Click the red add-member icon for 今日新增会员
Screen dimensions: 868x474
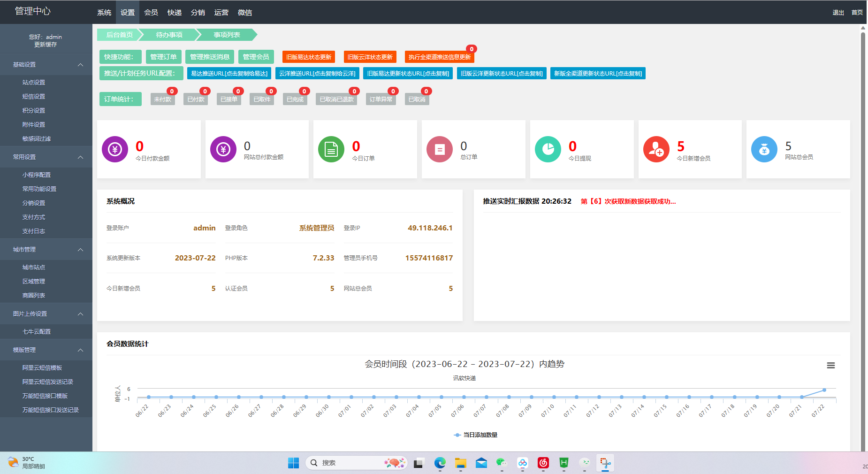[x=656, y=149]
